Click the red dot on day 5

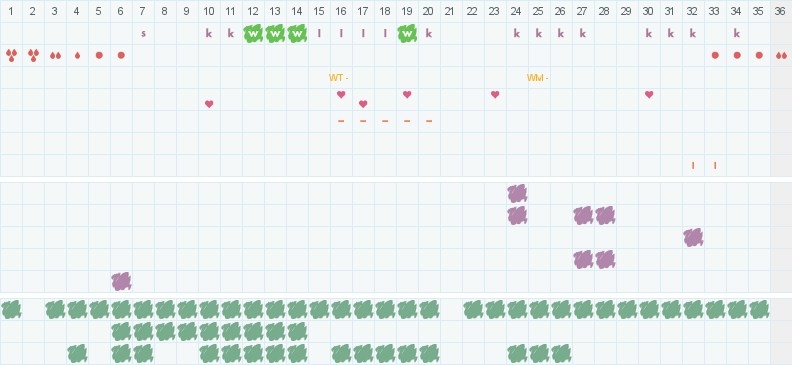[99, 55]
